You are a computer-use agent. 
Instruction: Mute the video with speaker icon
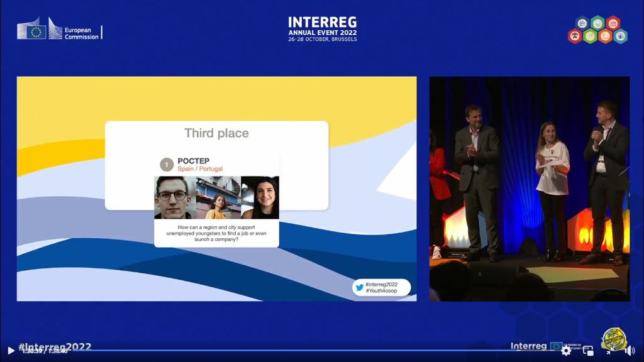630,351
